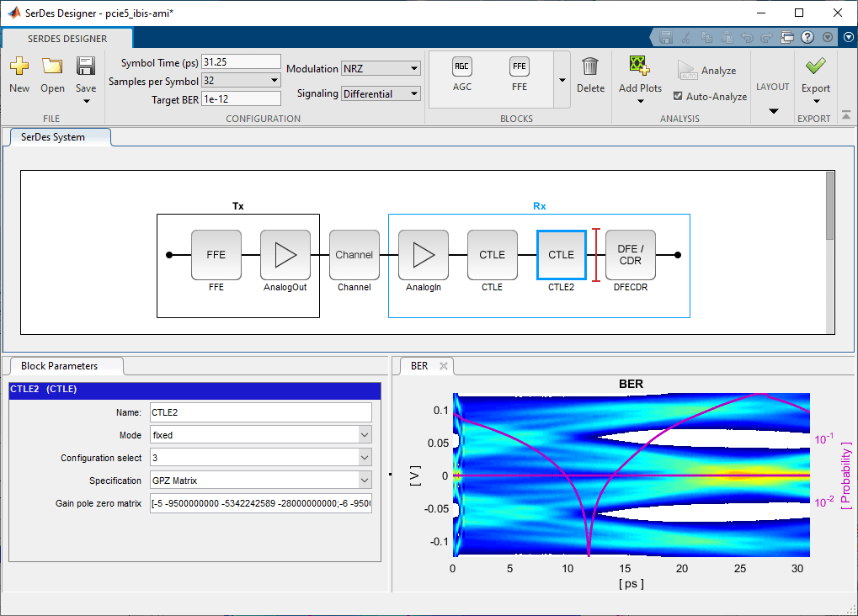Select the AnalogIn block
The width and height of the screenshot is (858, 616).
tap(423, 255)
